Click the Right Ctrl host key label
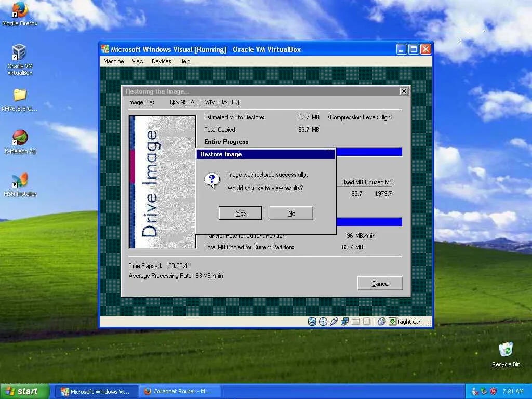This screenshot has width=532, height=399. [409, 322]
